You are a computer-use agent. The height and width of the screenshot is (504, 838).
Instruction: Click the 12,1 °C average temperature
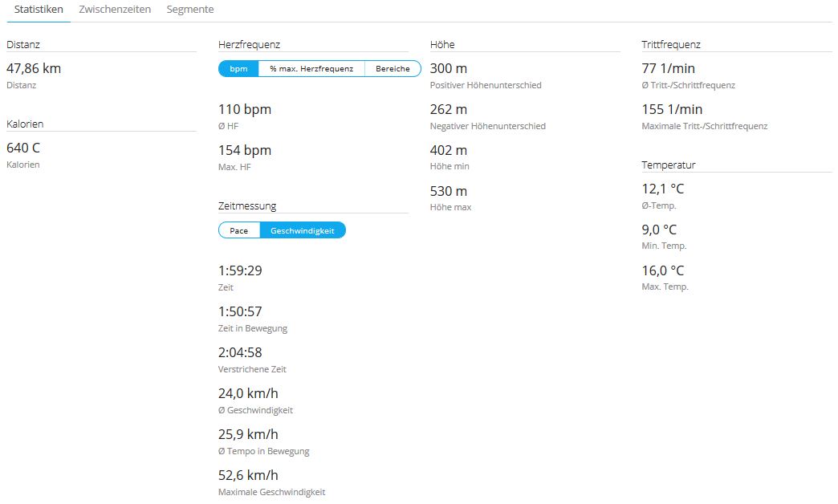[663, 189]
